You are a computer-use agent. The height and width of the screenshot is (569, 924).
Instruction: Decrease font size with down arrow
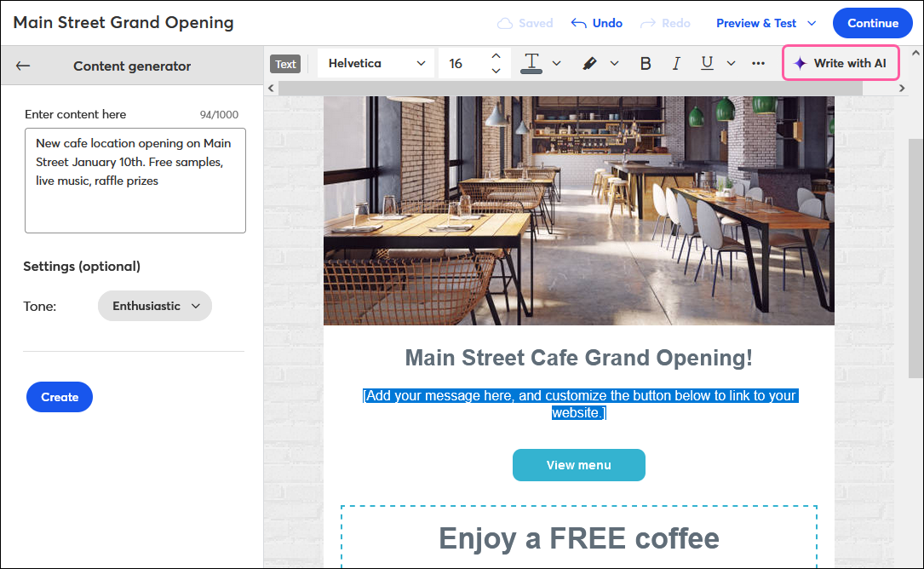coord(496,71)
